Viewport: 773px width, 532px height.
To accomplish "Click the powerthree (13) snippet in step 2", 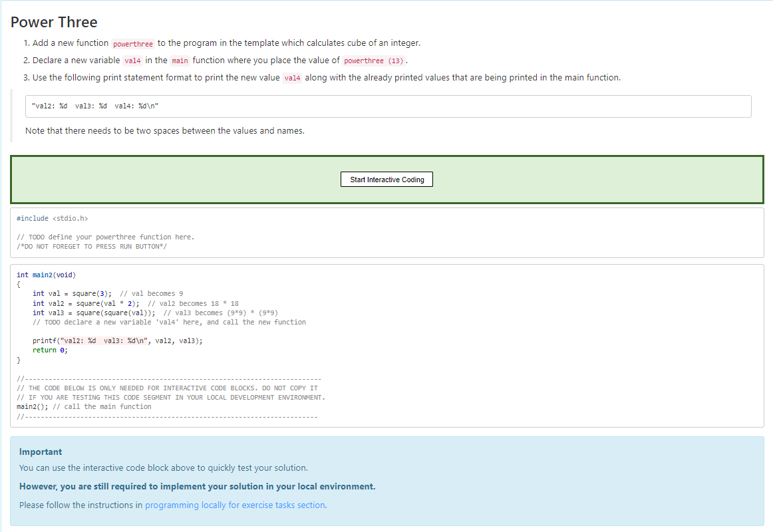I will coord(373,60).
